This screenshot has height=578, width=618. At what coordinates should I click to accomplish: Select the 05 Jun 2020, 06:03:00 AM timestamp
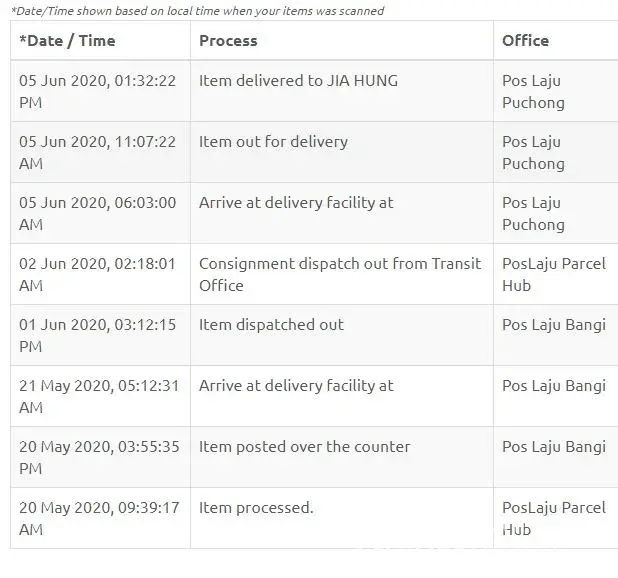97,213
